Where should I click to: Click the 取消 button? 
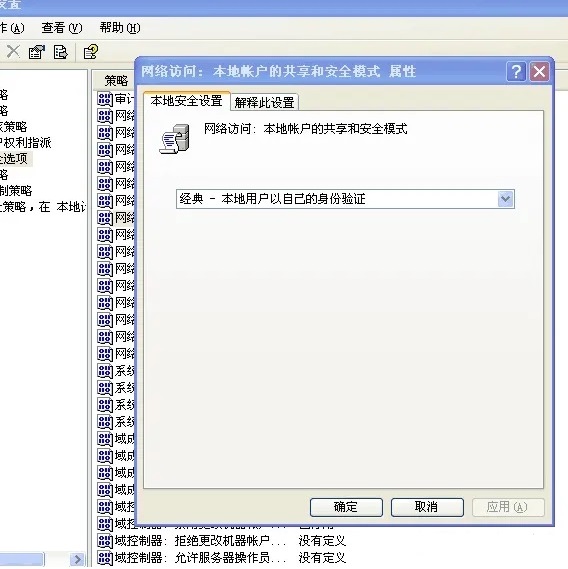tap(427, 507)
